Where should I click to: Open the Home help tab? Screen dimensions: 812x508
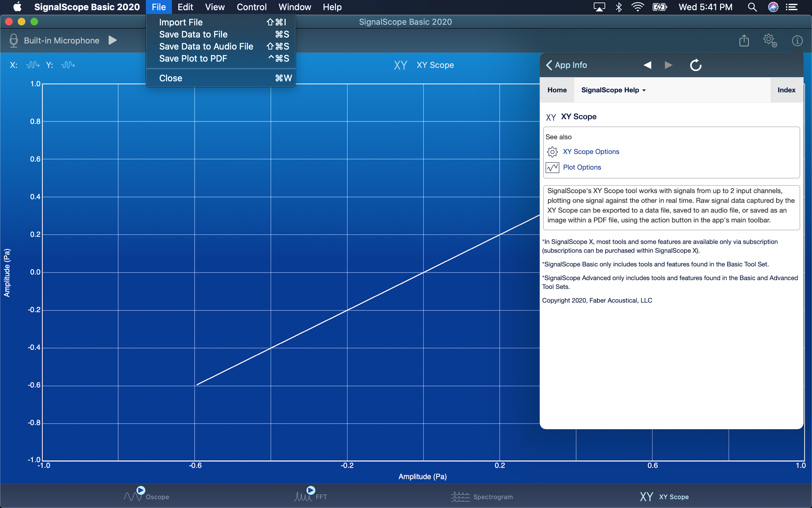click(x=557, y=90)
